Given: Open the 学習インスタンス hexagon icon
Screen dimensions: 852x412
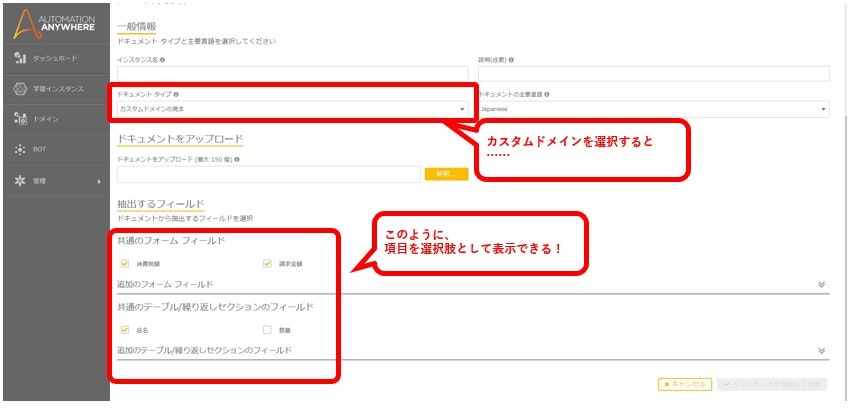Looking at the screenshot, I should 20,89.
